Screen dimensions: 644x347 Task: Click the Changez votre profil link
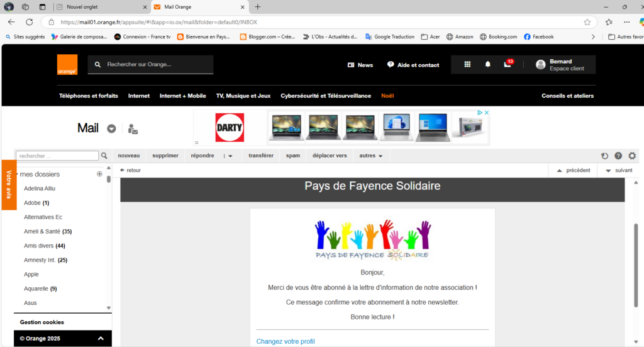(286, 341)
